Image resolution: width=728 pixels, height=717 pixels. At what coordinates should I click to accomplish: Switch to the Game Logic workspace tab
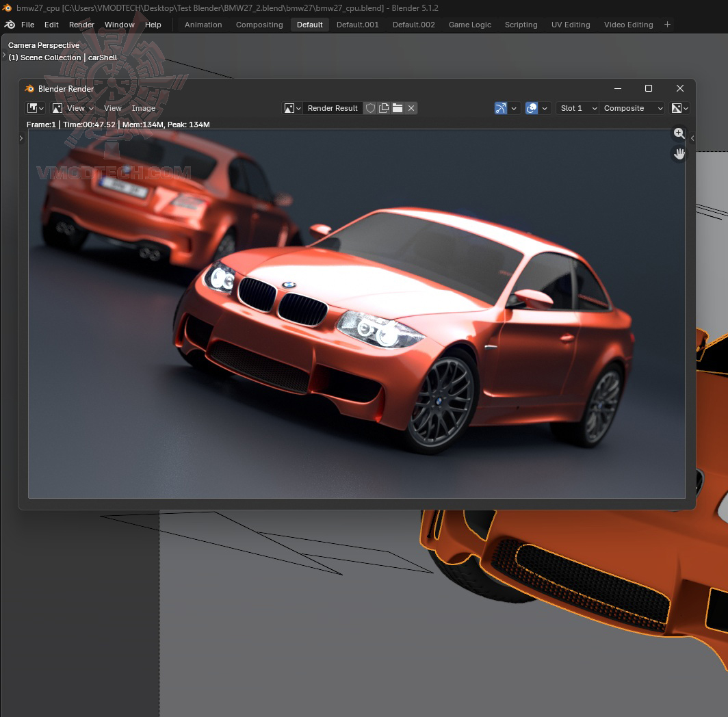[470, 25]
